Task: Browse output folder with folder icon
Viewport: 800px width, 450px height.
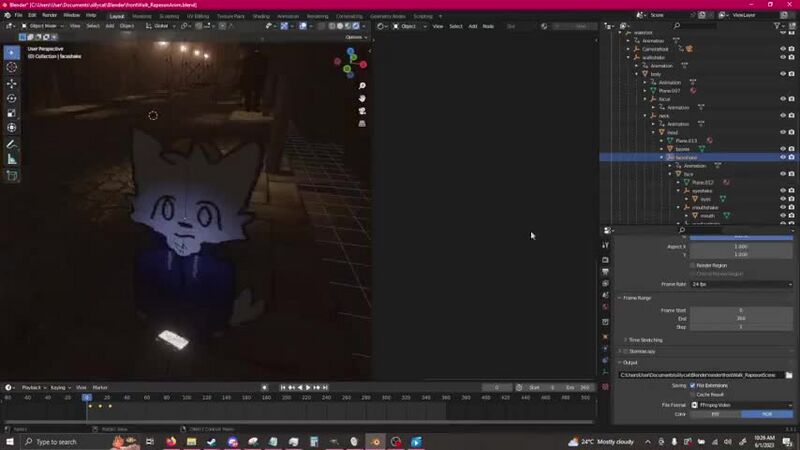Action: (x=789, y=375)
